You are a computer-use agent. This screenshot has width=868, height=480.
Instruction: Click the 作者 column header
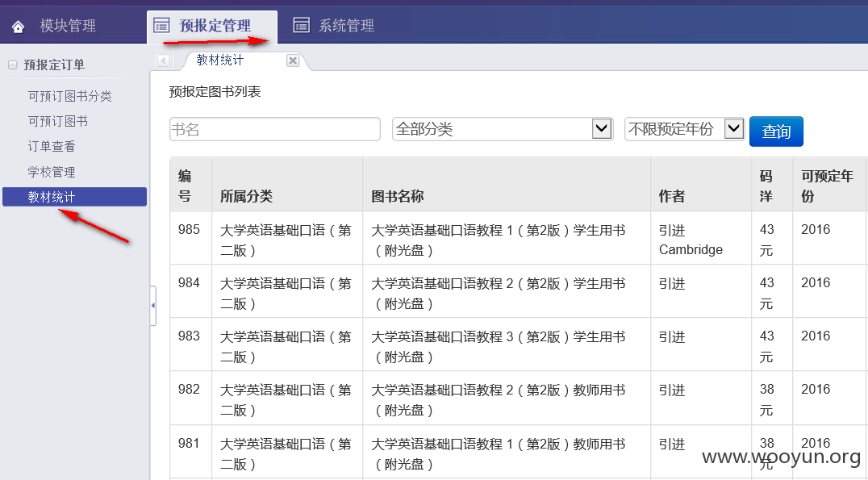(x=701, y=186)
